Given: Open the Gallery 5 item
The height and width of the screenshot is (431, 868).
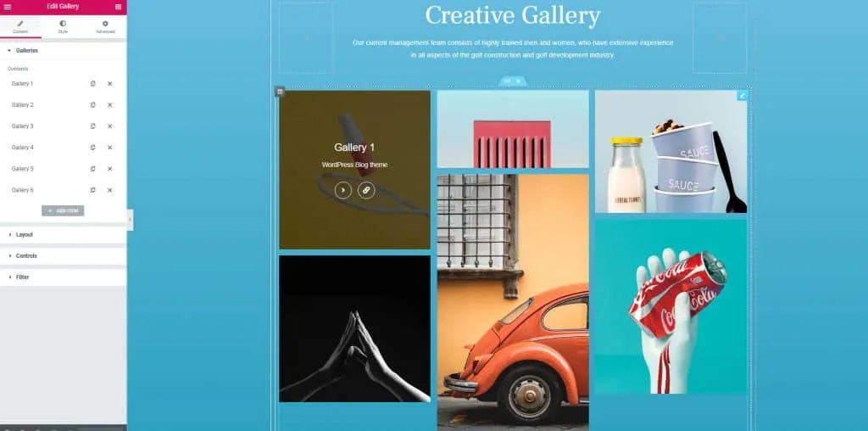Looking at the screenshot, I should 22,168.
